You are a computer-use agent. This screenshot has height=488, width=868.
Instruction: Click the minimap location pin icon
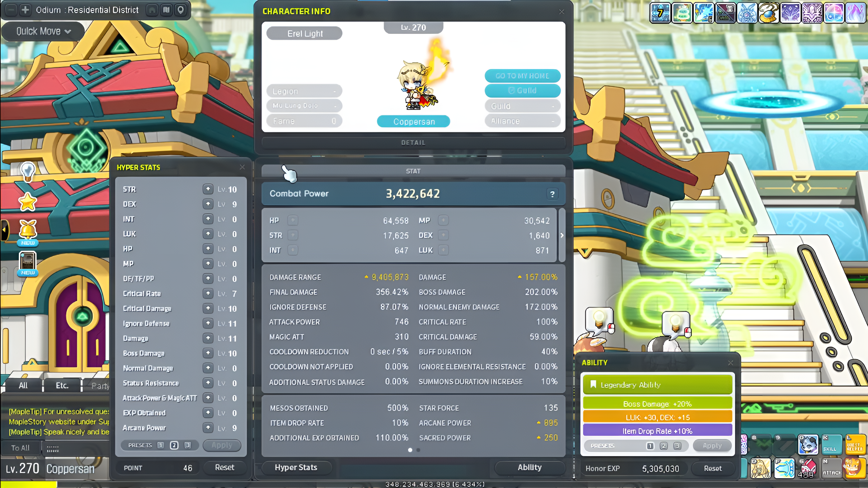180,10
